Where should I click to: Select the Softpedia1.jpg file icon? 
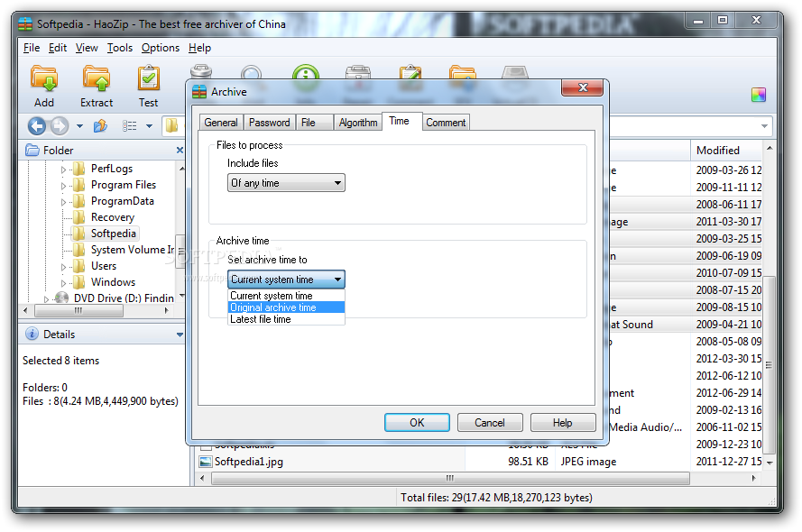[x=206, y=462]
